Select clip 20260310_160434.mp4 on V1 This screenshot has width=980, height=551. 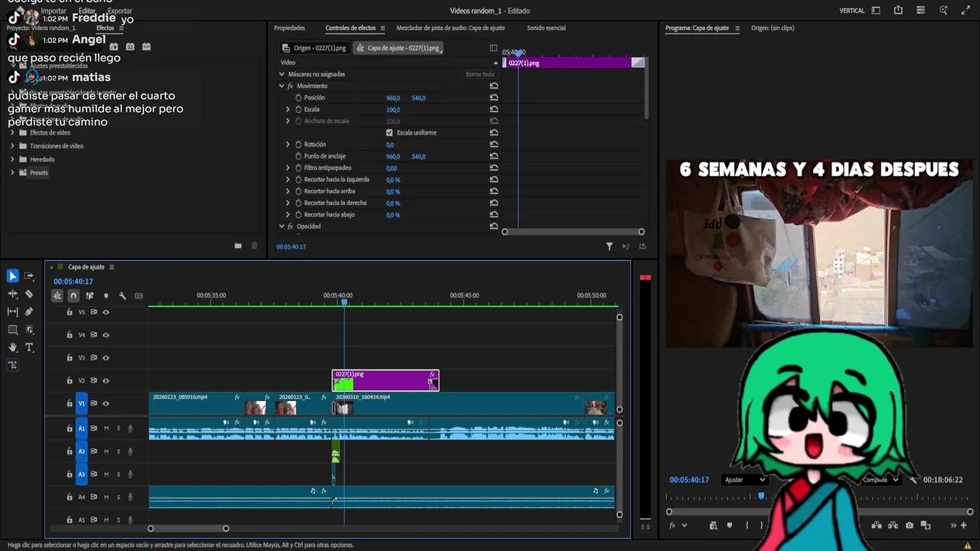(x=459, y=404)
